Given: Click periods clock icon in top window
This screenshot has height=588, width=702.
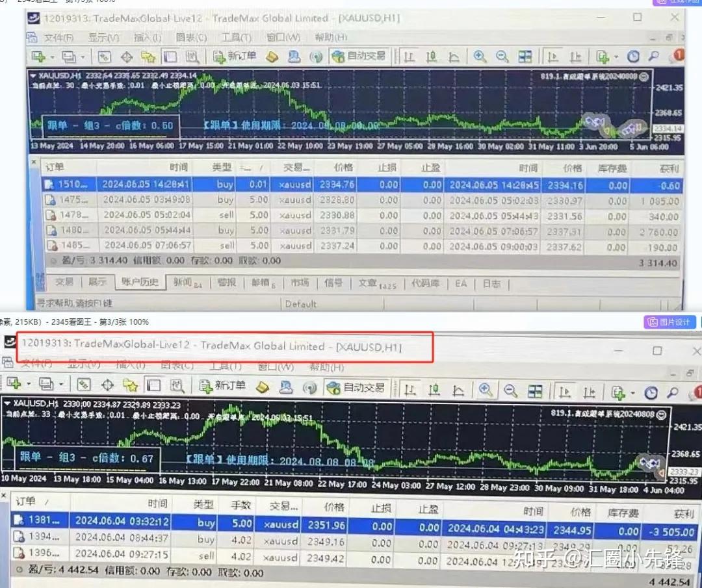Looking at the screenshot, I should (x=633, y=57).
